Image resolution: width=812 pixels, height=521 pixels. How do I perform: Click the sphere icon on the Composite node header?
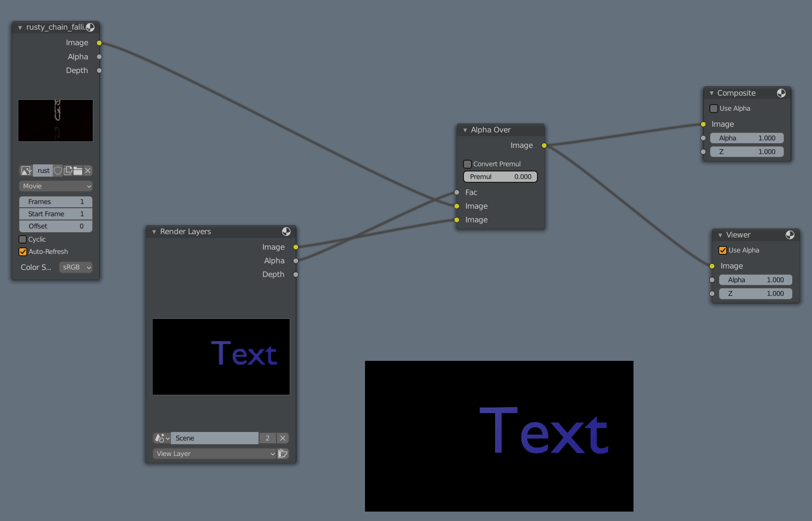781,93
